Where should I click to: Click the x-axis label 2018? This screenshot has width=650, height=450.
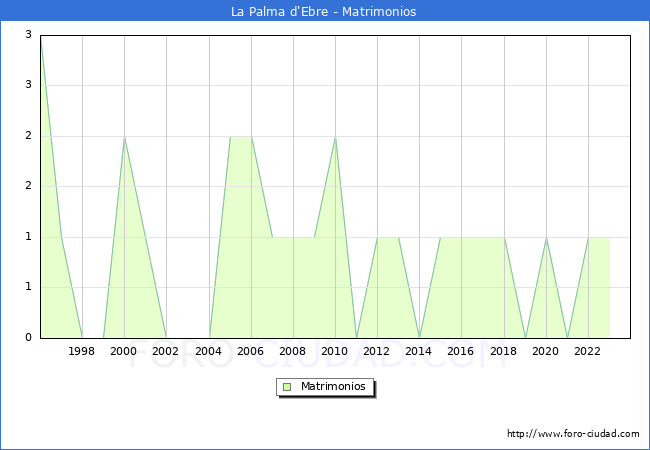coord(504,351)
